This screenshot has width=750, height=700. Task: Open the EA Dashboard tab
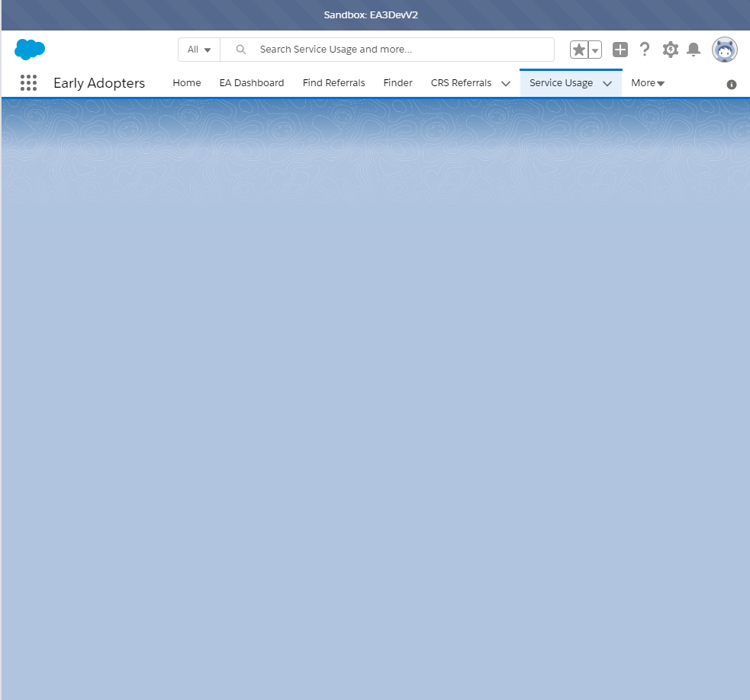pyautogui.click(x=251, y=82)
